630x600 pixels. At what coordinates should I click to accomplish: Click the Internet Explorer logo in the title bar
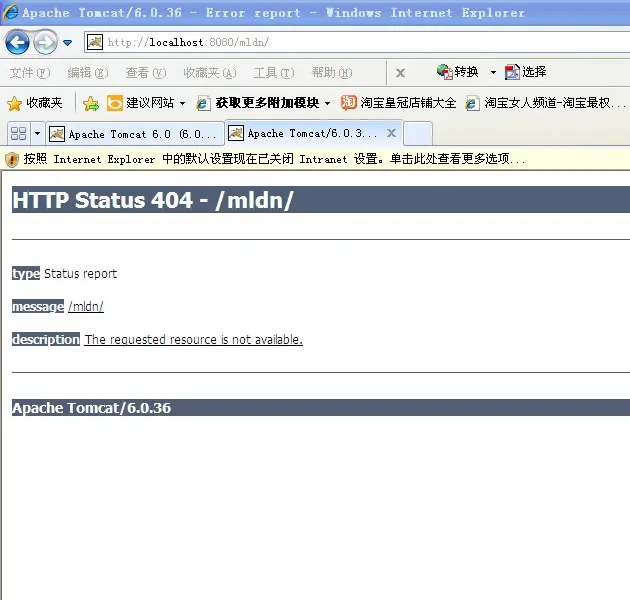click(x=10, y=12)
